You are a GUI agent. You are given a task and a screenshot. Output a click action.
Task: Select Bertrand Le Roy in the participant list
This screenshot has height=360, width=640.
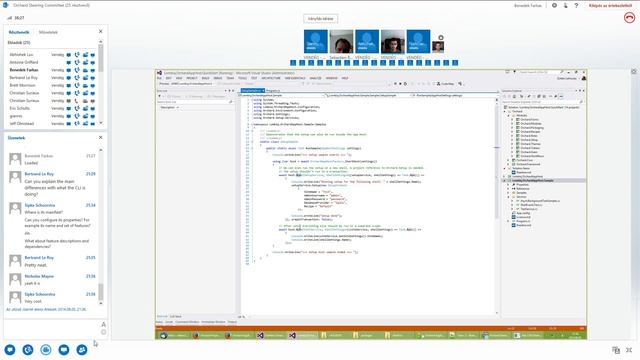(x=24, y=78)
